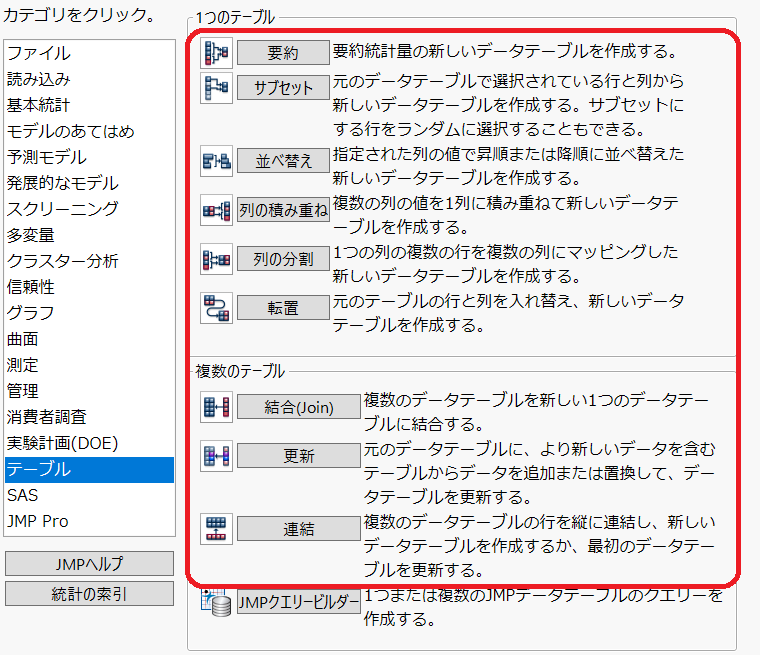Pick the 実験計画(DOE) category
The width and height of the screenshot is (760, 655).
click(89, 443)
